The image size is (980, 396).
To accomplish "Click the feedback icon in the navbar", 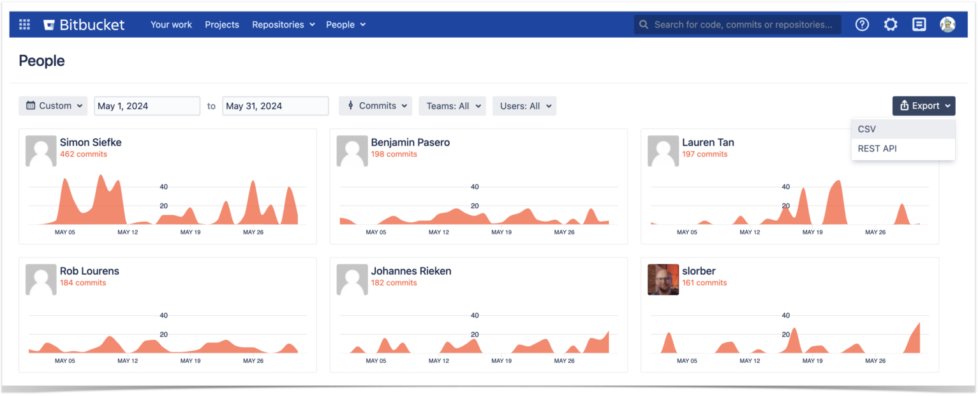I will [x=919, y=24].
